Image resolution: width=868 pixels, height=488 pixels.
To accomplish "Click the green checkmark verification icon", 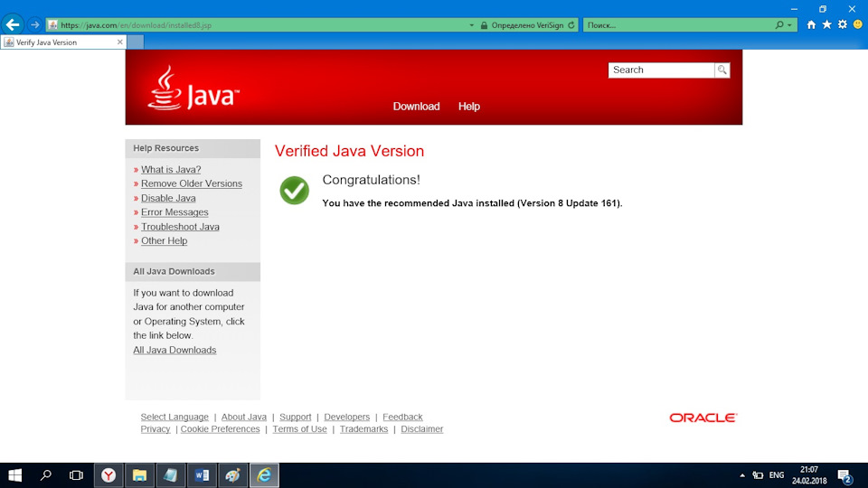I will click(294, 191).
